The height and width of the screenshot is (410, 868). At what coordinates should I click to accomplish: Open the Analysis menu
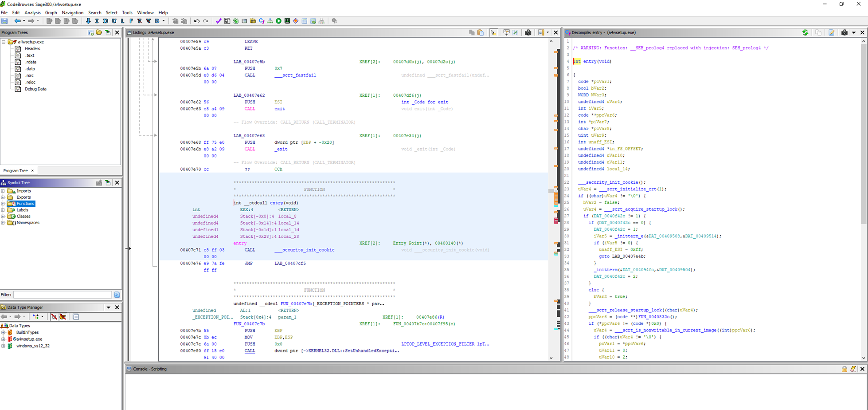pos(32,12)
